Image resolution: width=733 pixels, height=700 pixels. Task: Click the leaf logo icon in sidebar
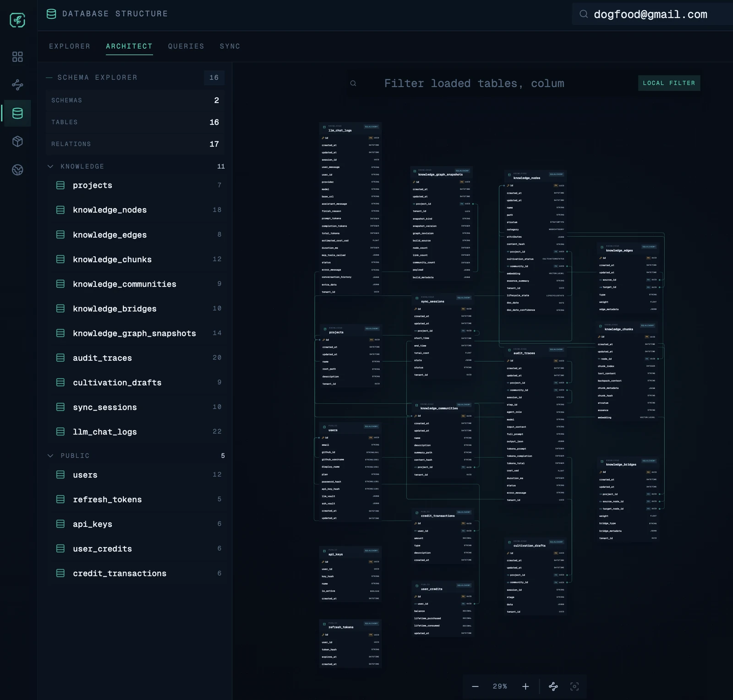pos(17,20)
